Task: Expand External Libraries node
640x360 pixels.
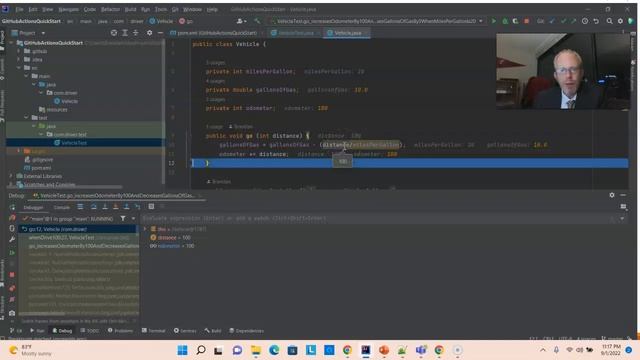Action: 11,176
